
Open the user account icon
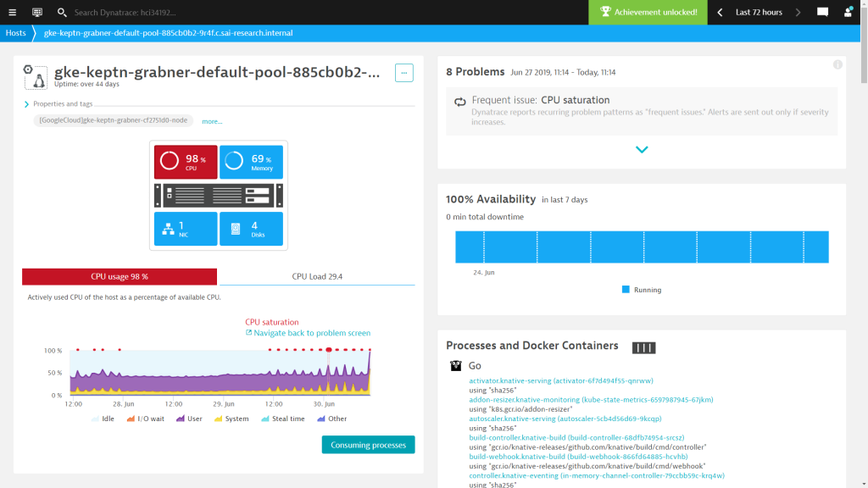tap(849, 13)
